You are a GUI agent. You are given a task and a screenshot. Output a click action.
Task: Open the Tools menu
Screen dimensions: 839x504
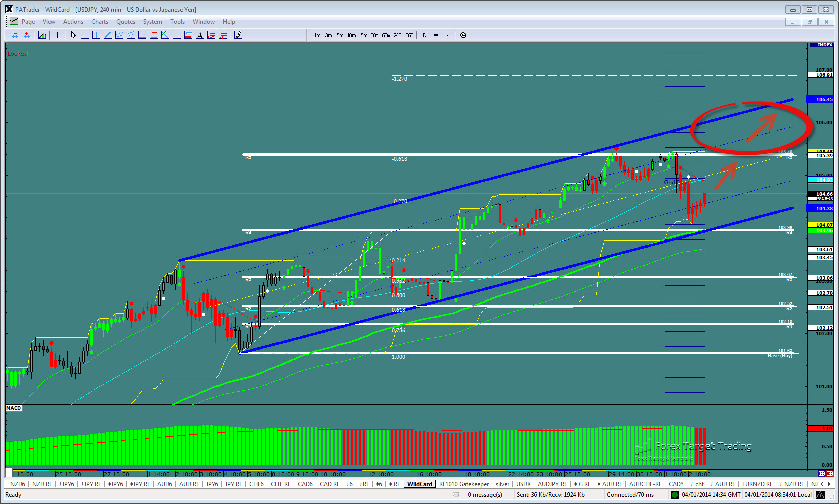click(x=178, y=22)
